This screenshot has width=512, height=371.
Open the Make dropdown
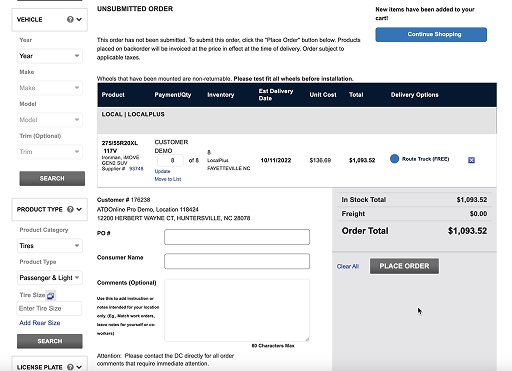50,88
